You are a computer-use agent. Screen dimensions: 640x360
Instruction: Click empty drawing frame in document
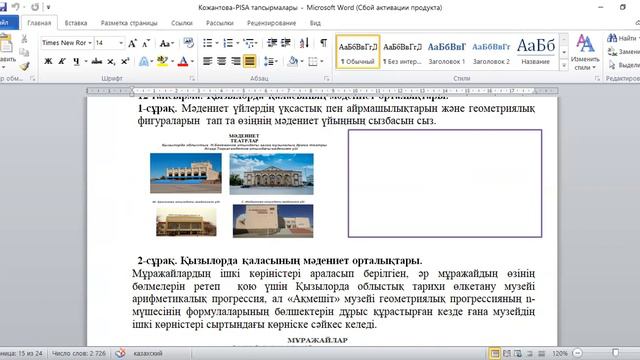pyautogui.click(x=445, y=183)
